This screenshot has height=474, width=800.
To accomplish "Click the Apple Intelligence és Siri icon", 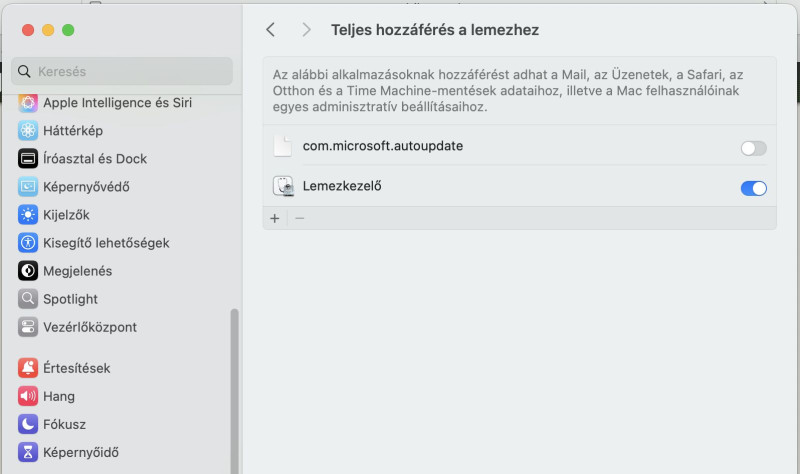I will coord(28,103).
